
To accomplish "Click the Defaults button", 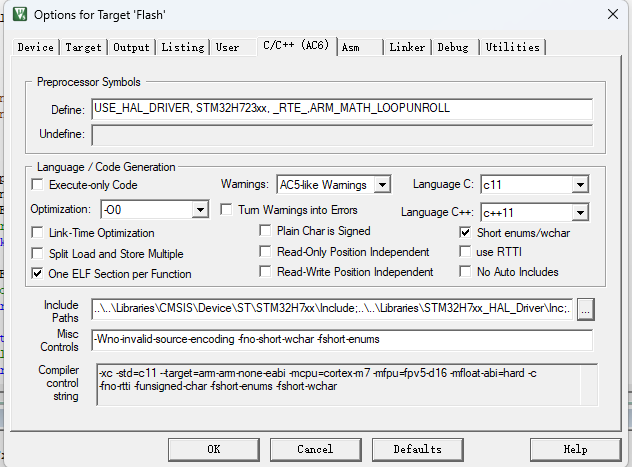I will pyautogui.click(x=417, y=449).
